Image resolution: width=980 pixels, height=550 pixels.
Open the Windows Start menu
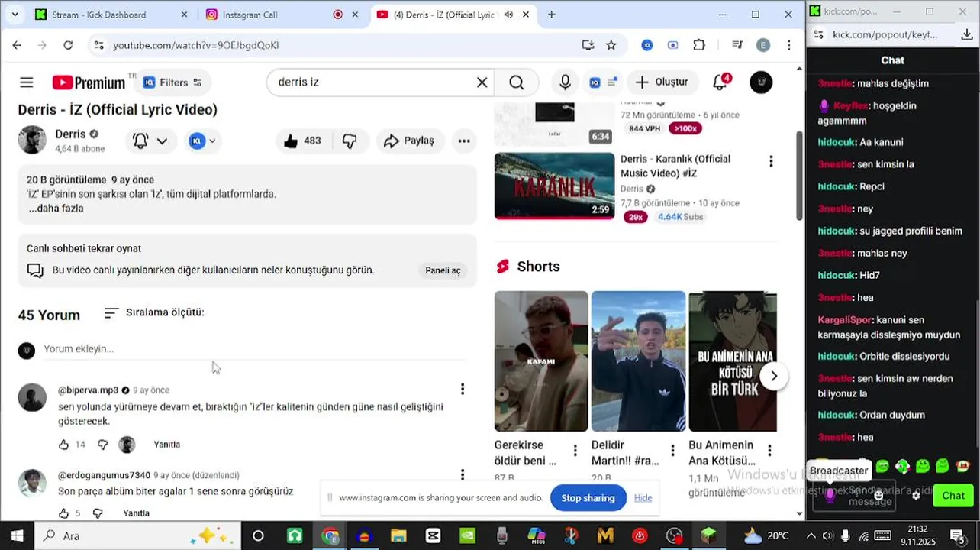click(x=17, y=535)
